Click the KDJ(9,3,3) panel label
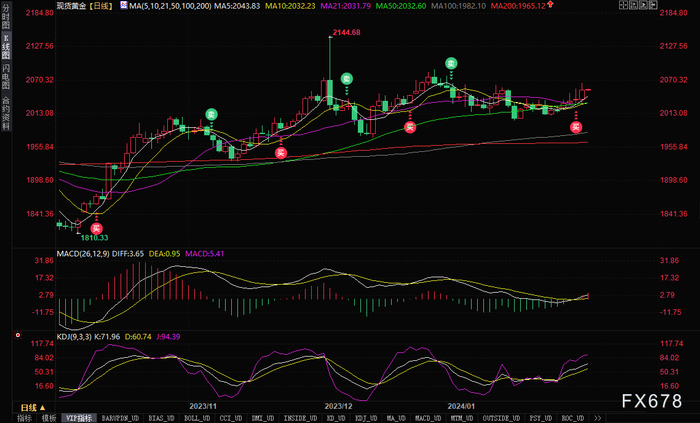Image resolution: width=700 pixels, height=423 pixels. (74, 336)
